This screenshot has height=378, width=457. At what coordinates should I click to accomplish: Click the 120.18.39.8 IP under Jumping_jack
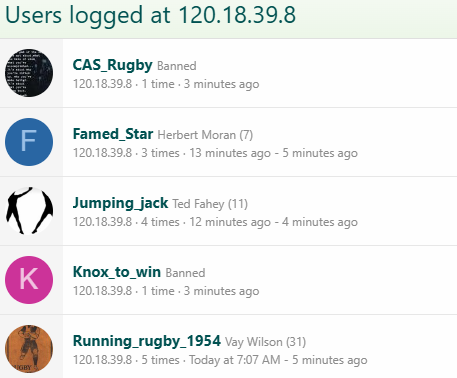coord(103,222)
